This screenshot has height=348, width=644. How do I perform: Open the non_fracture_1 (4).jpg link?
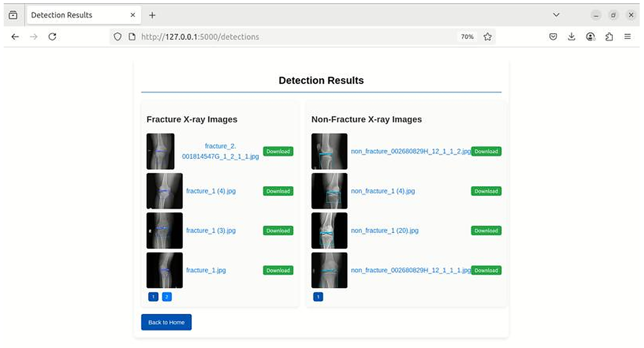[x=383, y=191]
